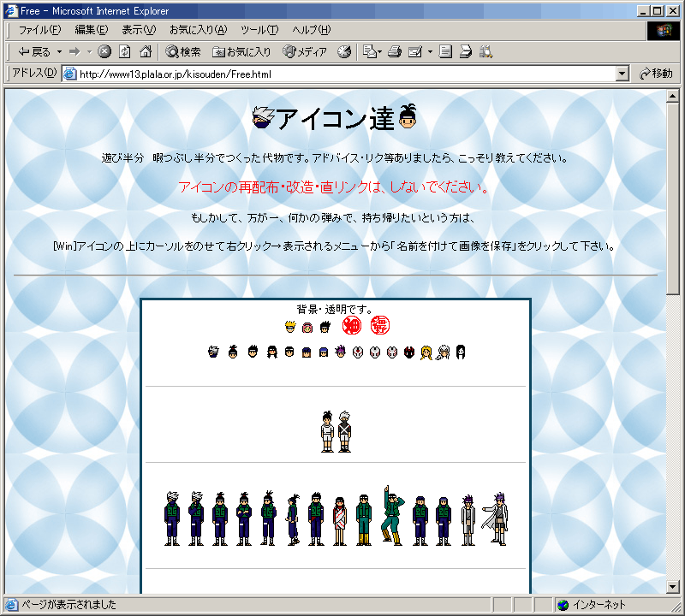
Task: Click the figure in red-striped white dress
Action: 339,521
